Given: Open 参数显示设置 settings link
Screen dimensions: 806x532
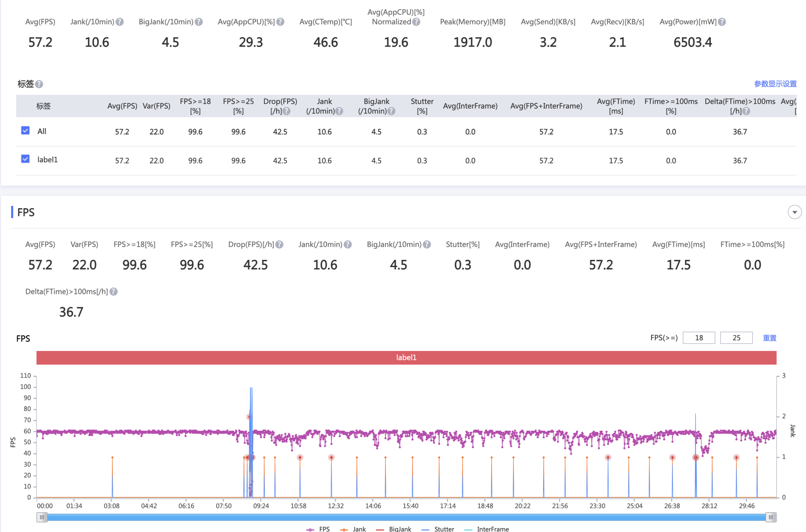Looking at the screenshot, I should [775, 84].
